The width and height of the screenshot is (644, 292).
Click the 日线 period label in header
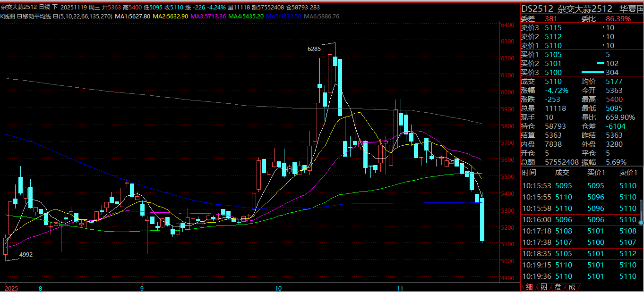[x=44, y=8]
